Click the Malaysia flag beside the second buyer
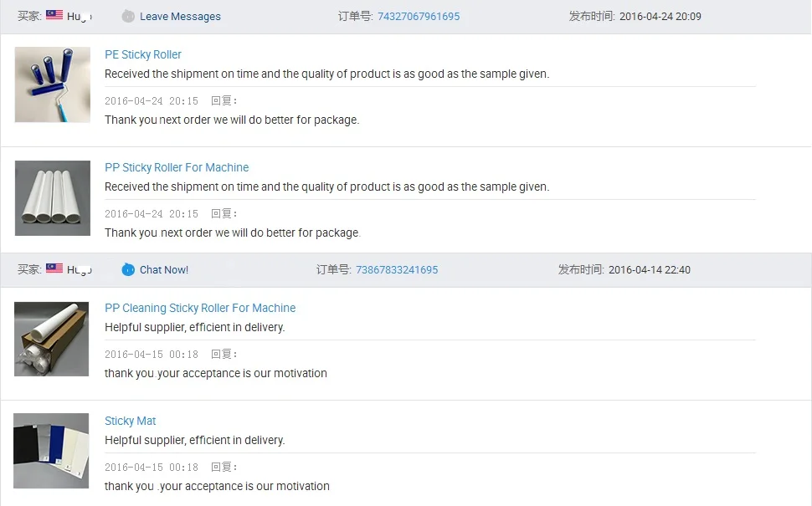 (54, 268)
